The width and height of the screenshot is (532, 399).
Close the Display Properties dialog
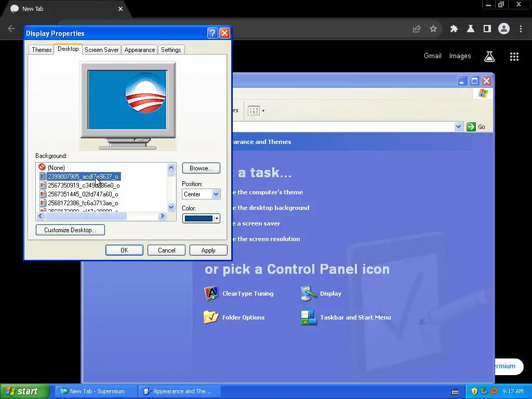(224, 33)
